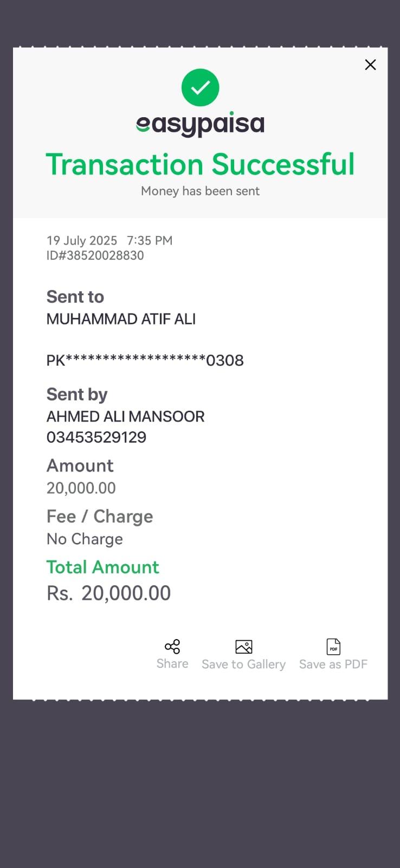Tap the "Money has been sent" subtitle
400x868 pixels.
tap(200, 191)
